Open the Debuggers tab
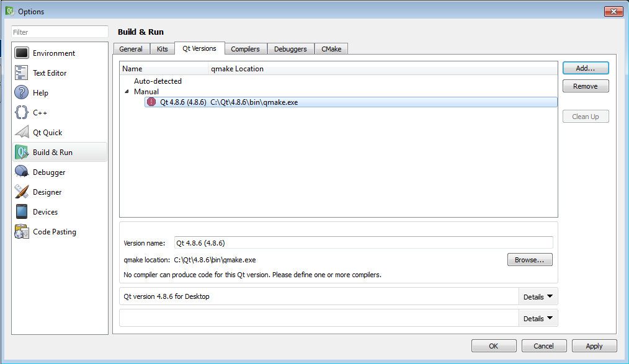 pyautogui.click(x=290, y=49)
